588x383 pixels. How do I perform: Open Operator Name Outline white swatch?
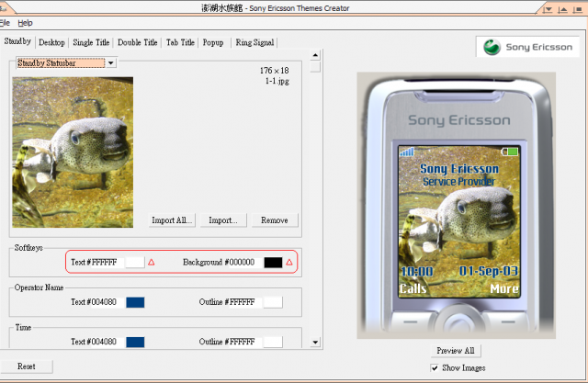click(273, 302)
